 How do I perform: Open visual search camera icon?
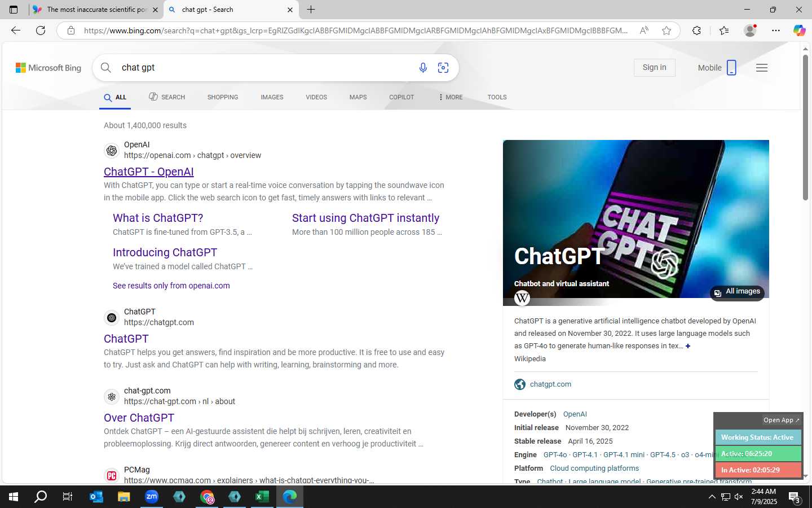point(443,68)
